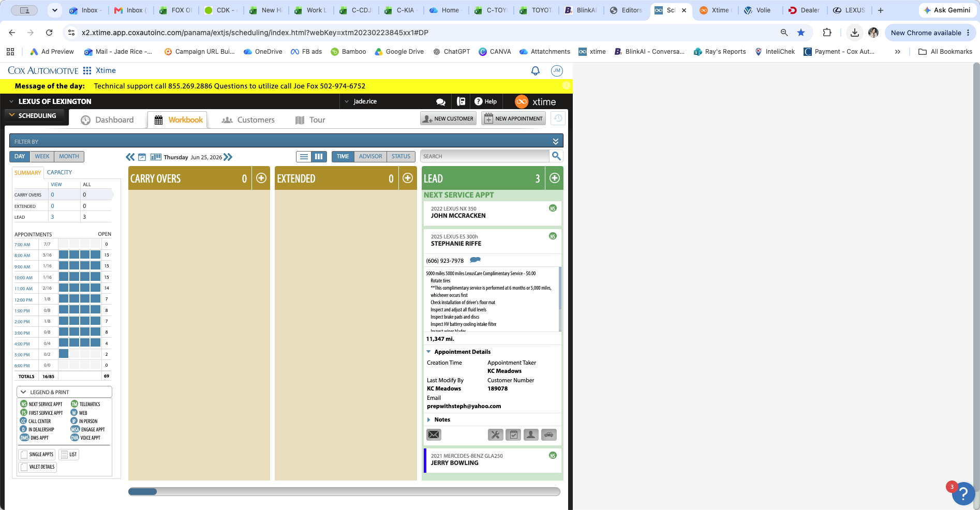Click the customer person icon in appointment card
This screenshot has width=980, height=510.
[x=531, y=434]
